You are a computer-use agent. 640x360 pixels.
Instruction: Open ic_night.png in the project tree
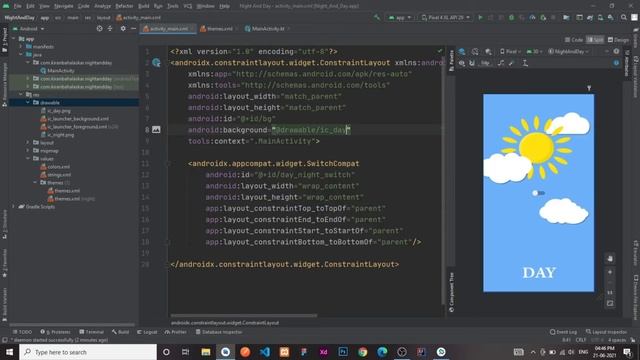(x=57, y=135)
